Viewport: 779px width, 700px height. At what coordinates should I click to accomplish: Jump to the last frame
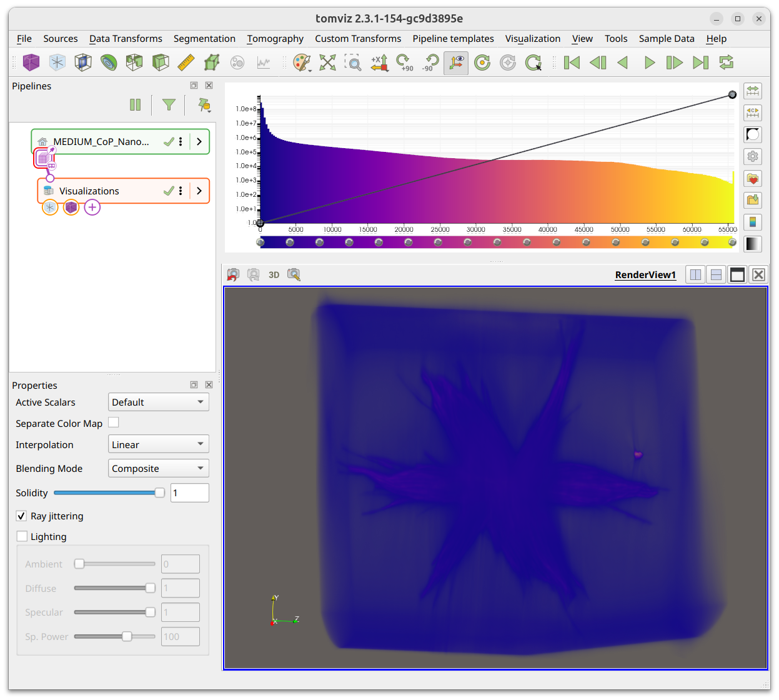pos(700,62)
